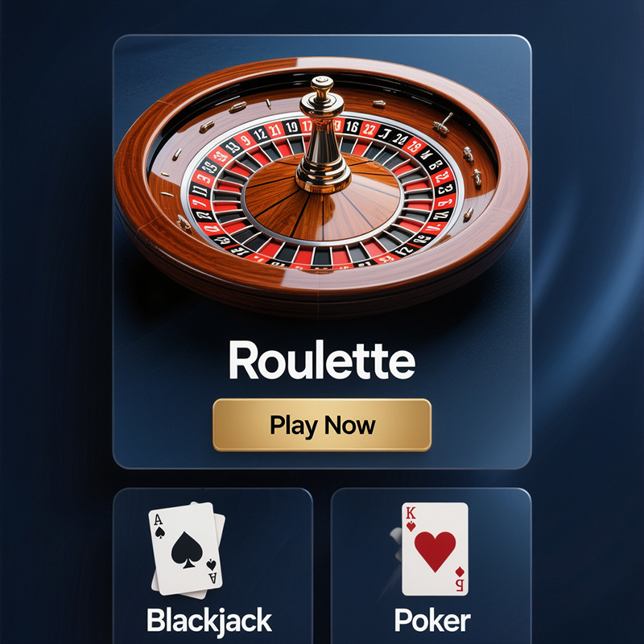The height and width of the screenshot is (644, 644).
Task: Open the Blackjack game label
Action: [x=209, y=621]
